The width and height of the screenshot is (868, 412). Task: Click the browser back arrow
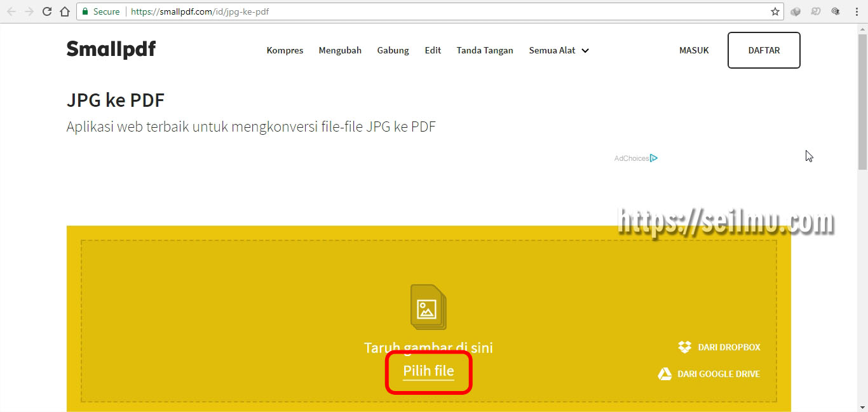pyautogui.click(x=11, y=11)
